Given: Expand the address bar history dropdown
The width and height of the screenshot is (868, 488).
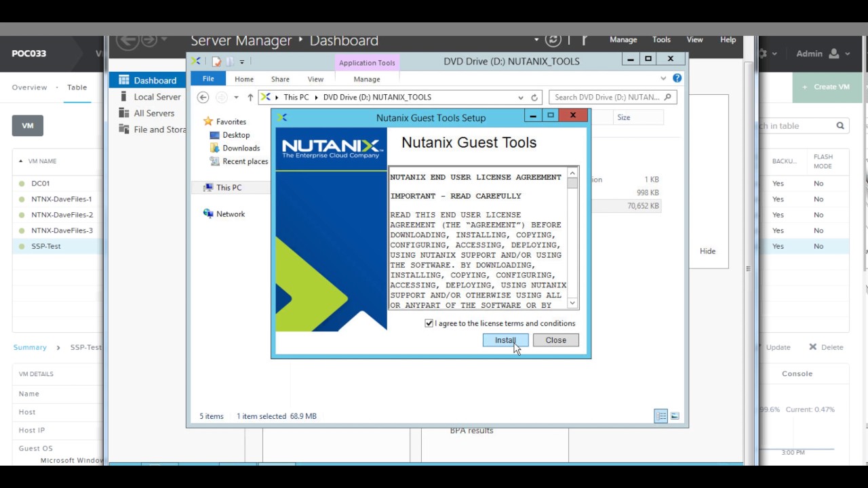Looking at the screenshot, I should [x=520, y=98].
